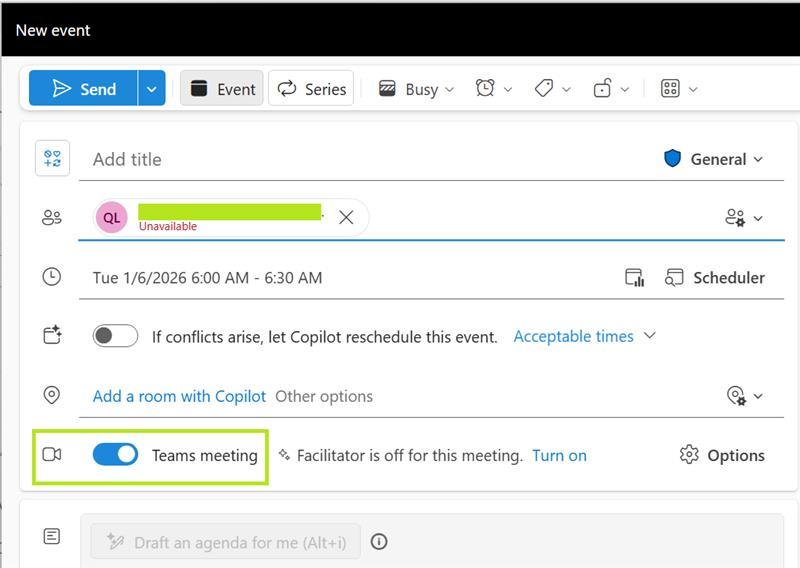Image resolution: width=800 pixels, height=568 pixels.
Task: Click the Acceptable times link
Action: 573,336
